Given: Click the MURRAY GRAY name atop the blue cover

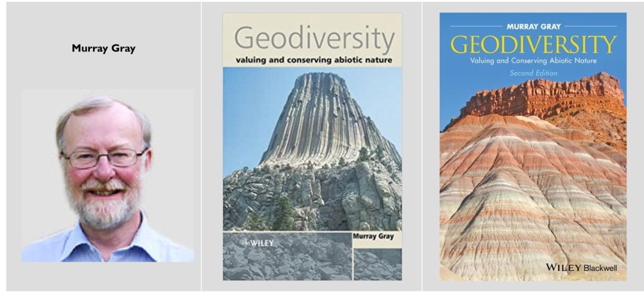Looking at the screenshot, I should (533, 26).
